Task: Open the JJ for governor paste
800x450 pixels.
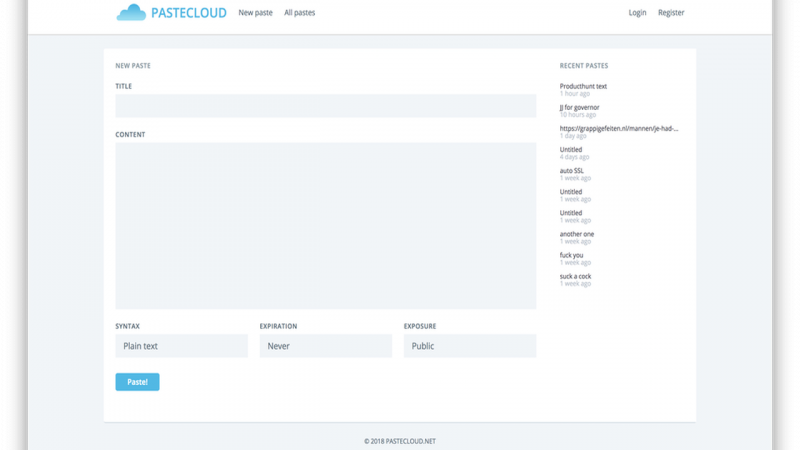Action: tap(579, 107)
